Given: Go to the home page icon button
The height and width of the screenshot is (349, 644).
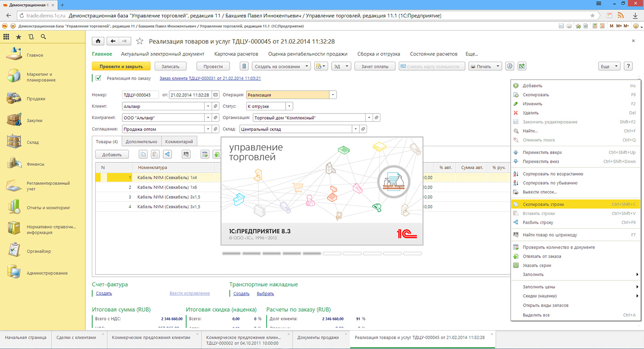Looking at the screenshot, I should (98, 41).
